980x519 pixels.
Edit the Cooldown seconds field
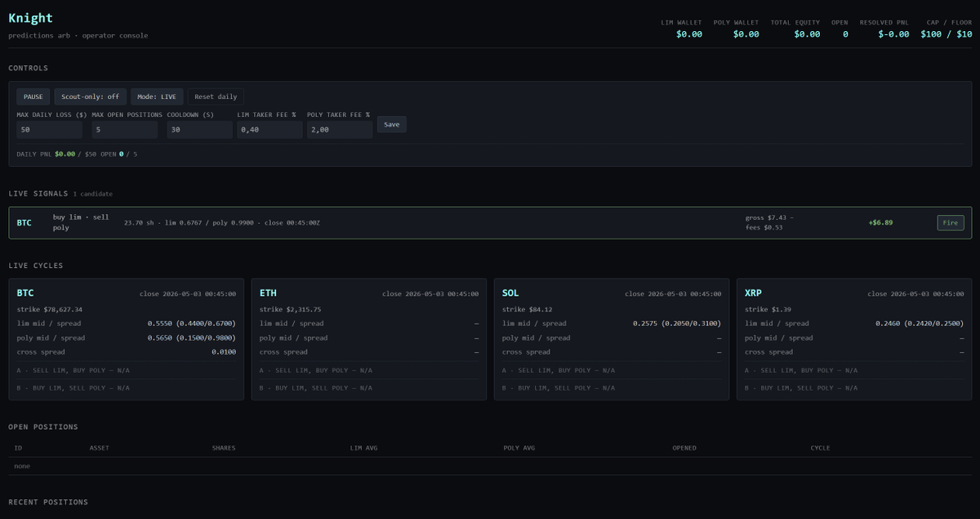[200, 130]
